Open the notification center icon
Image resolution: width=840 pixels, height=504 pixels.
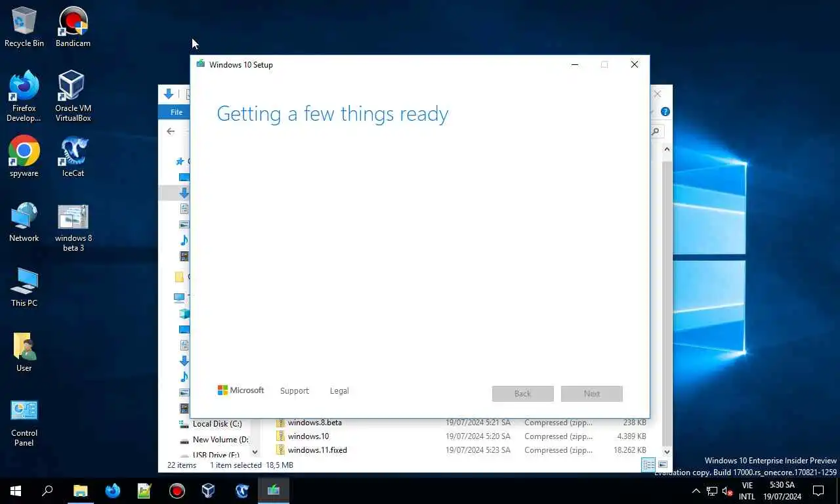point(818,490)
